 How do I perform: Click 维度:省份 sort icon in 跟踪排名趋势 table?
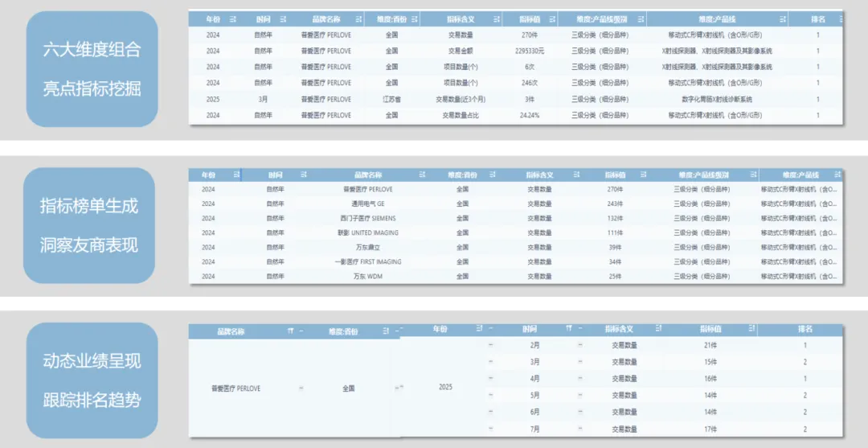pos(386,331)
